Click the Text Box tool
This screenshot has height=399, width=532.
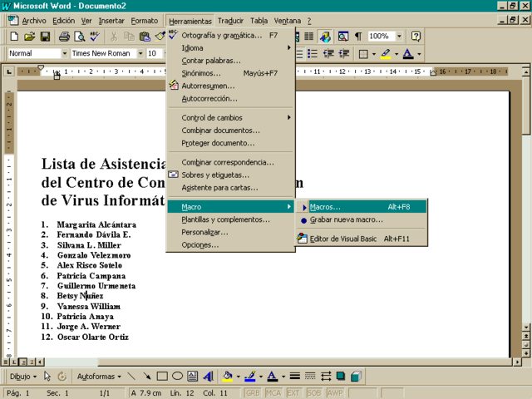[x=193, y=377]
